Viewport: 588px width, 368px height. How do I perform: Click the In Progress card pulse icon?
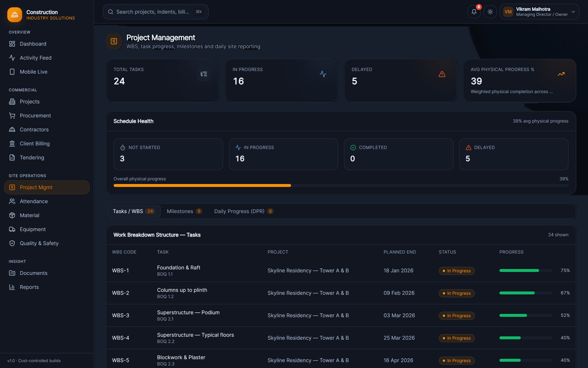pyautogui.click(x=323, y=74)
